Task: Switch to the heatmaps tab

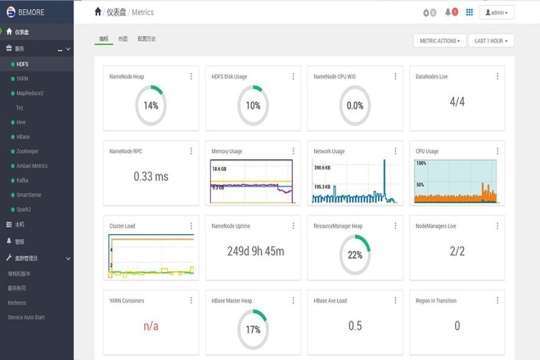Action: pos(123,39)
